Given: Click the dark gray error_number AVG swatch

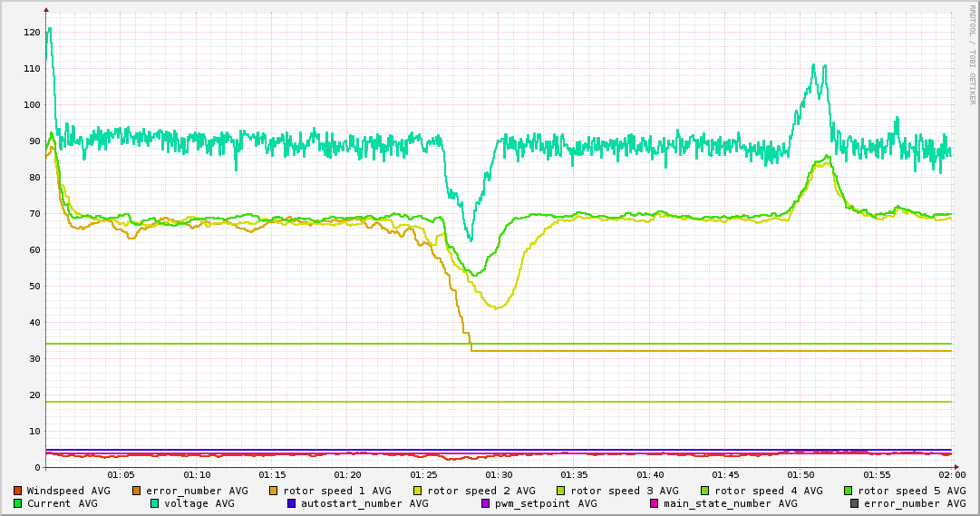Looking at the screenshot, I should click(x=855, y=503).
